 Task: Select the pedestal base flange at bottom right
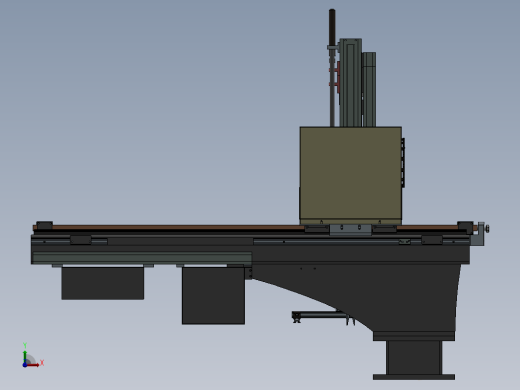click(x=414, y=377)
